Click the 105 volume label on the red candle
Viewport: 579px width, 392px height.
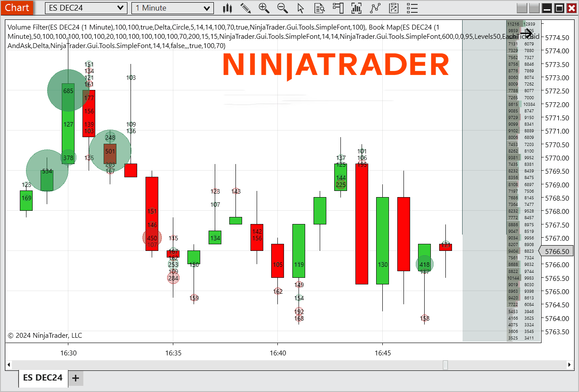coord(278,265)
